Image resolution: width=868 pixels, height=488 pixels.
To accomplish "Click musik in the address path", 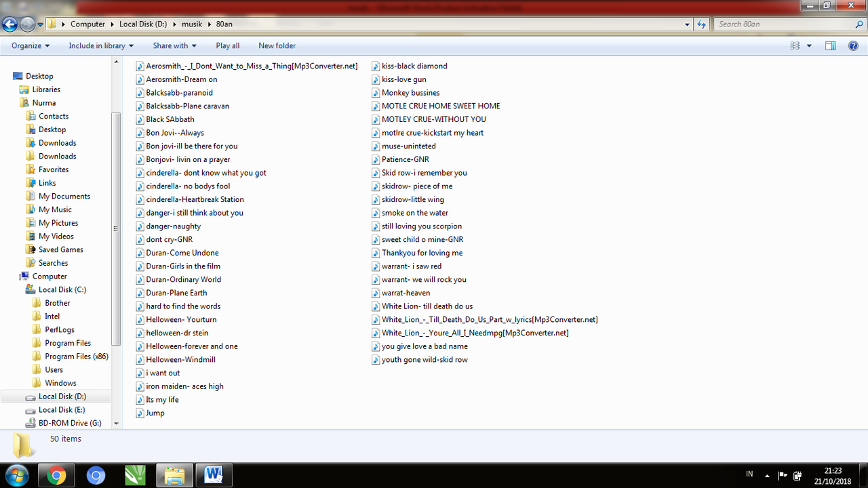I will (193, 24).
